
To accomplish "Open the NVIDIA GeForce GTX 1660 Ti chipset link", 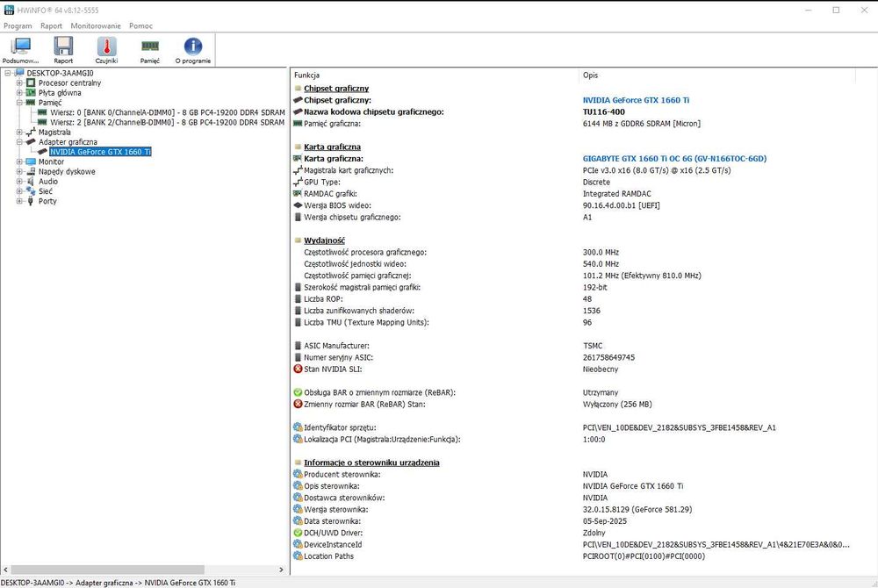I will (x=636, y=100).
